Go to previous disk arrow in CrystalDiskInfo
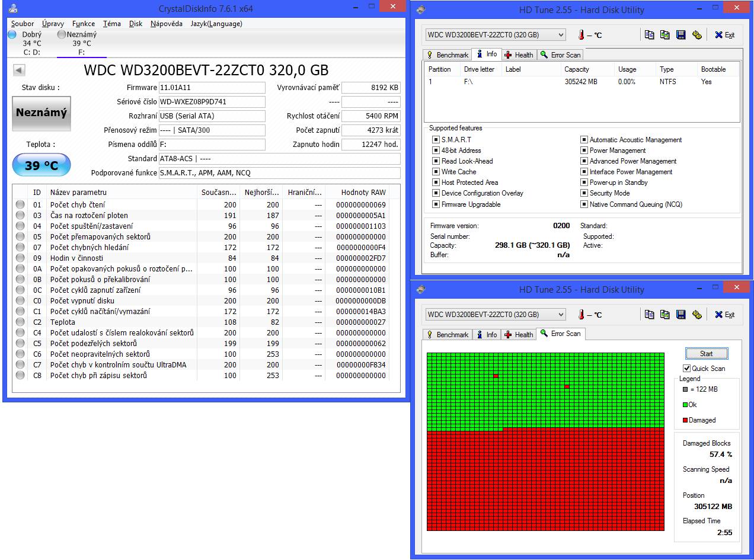The image size is (754, 560). click(x=18, y=71)
